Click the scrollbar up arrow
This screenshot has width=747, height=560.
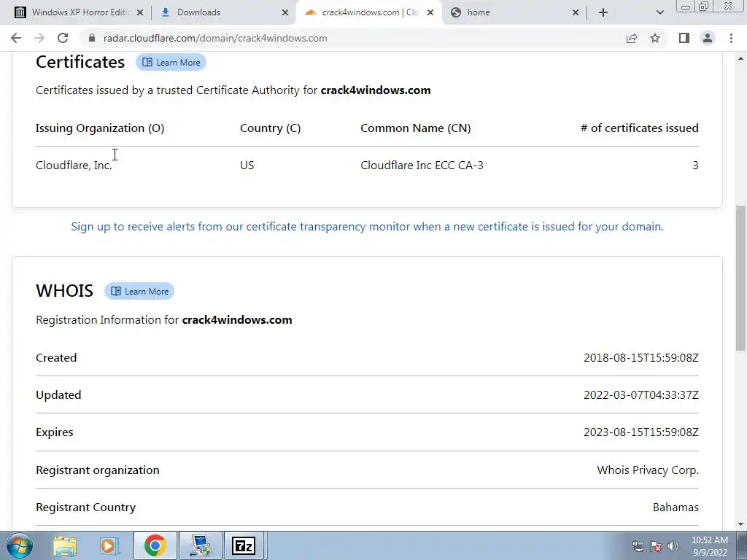tap(740, 58)
